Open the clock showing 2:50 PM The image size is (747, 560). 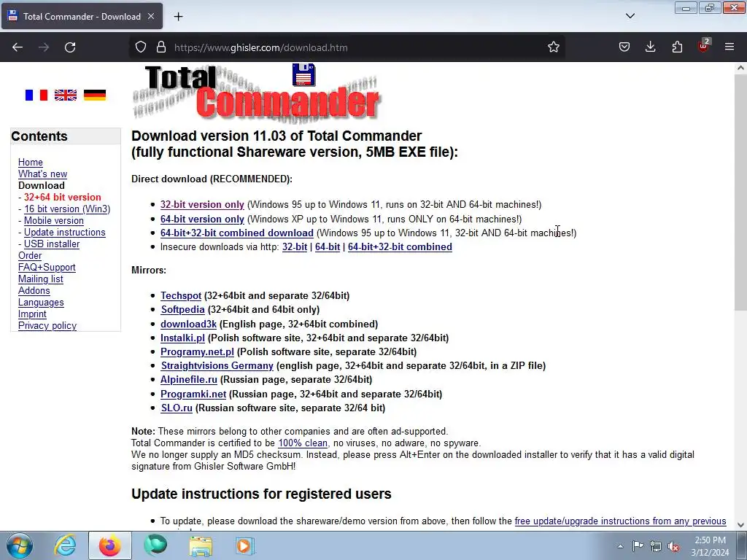[710, 546]
